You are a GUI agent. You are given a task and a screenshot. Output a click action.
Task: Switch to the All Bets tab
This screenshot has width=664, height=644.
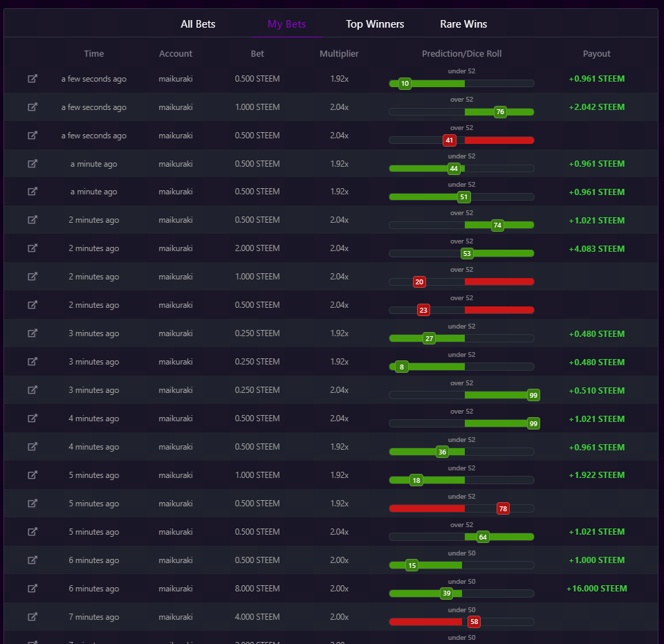click(198, 24)
